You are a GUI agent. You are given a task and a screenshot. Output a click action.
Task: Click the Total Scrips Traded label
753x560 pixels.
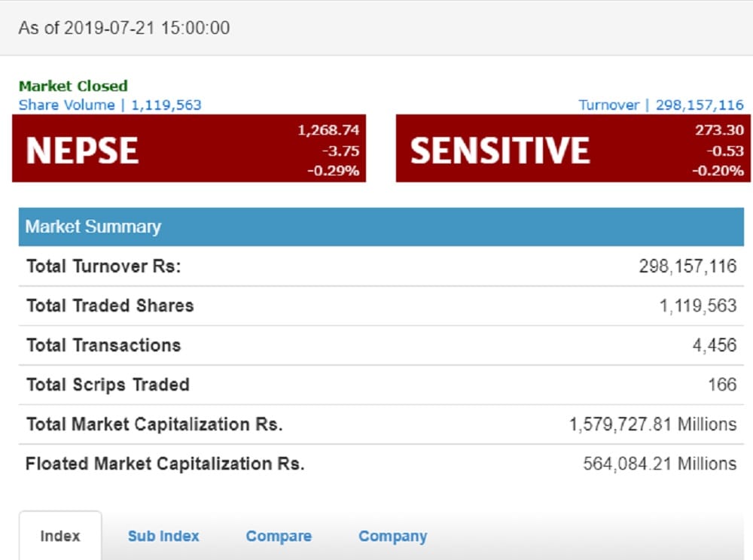pos(108,385)
